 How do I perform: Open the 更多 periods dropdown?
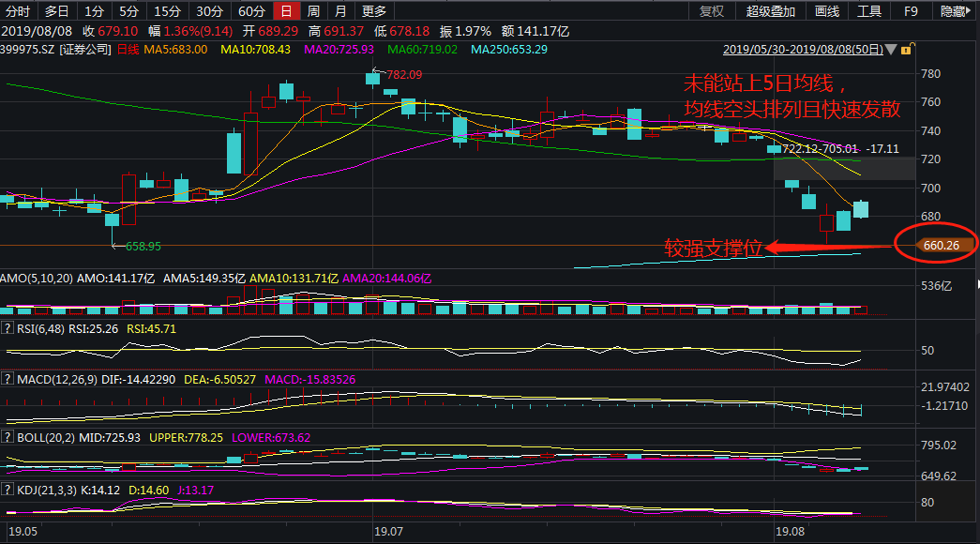point(374,11)
